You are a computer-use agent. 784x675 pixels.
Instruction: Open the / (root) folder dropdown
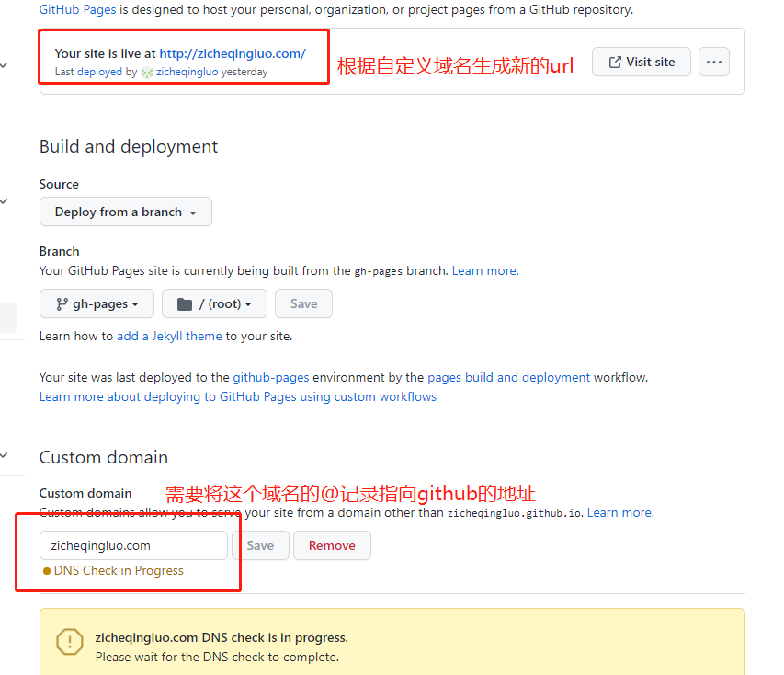[x=214, y=303]
